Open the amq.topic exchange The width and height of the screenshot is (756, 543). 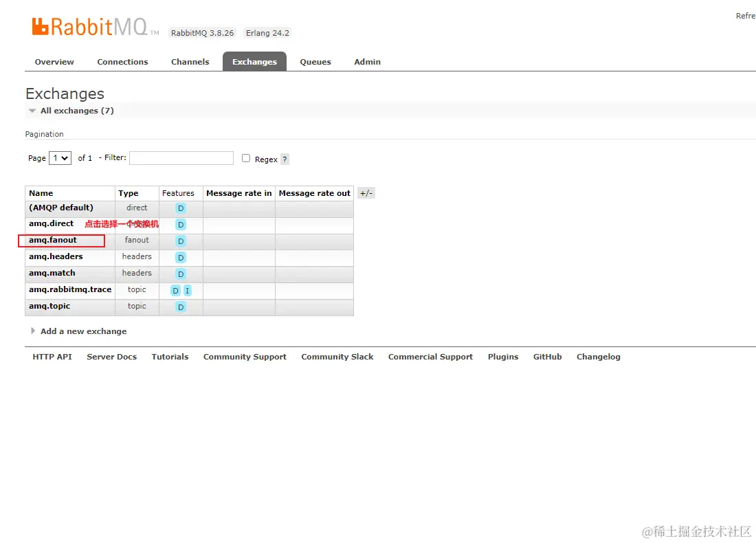pyautogui.click(x=49, y=306)
